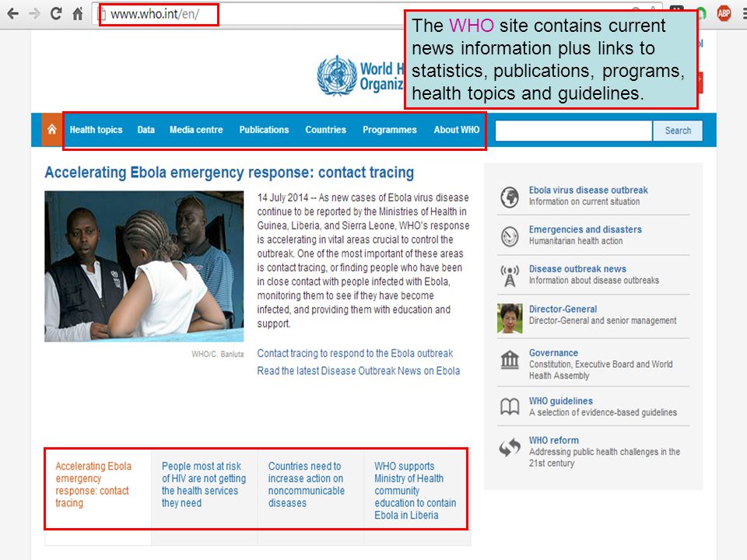
Task: Open the Director-General link
Action: (563, 309)
